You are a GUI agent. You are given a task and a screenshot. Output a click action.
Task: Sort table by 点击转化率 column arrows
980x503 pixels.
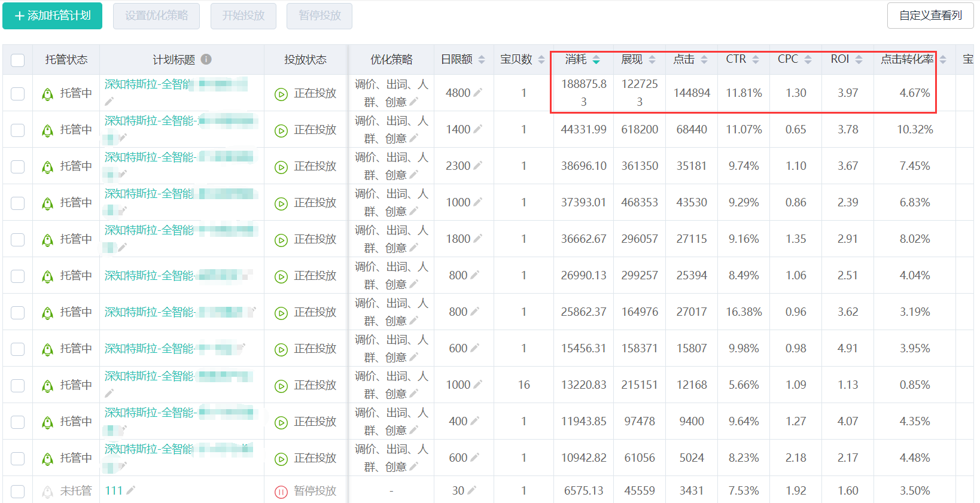pos(943,59)
